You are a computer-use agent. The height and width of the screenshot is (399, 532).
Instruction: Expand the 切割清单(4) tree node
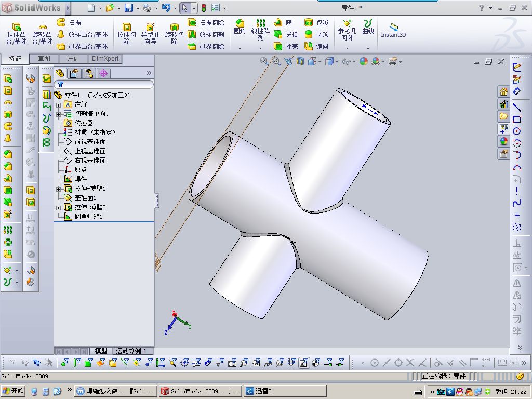tap(58, 114)
